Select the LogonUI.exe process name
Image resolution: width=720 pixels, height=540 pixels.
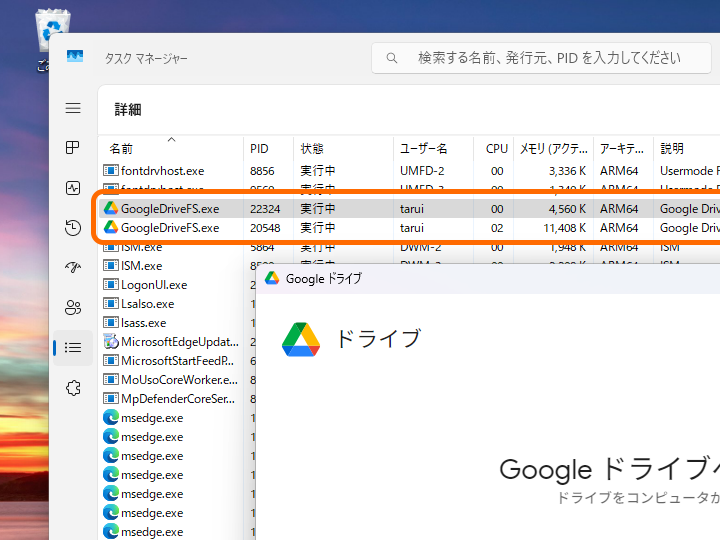click(x=154, y=285)
